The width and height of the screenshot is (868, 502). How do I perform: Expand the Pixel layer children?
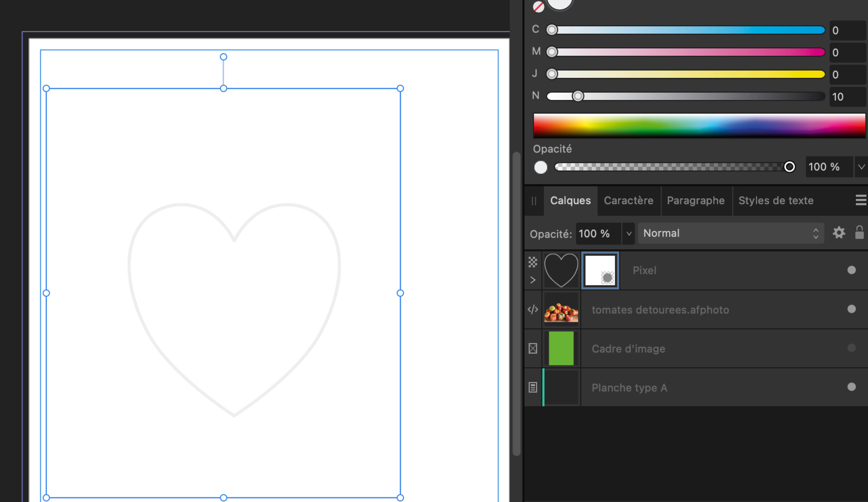(533, 280)
